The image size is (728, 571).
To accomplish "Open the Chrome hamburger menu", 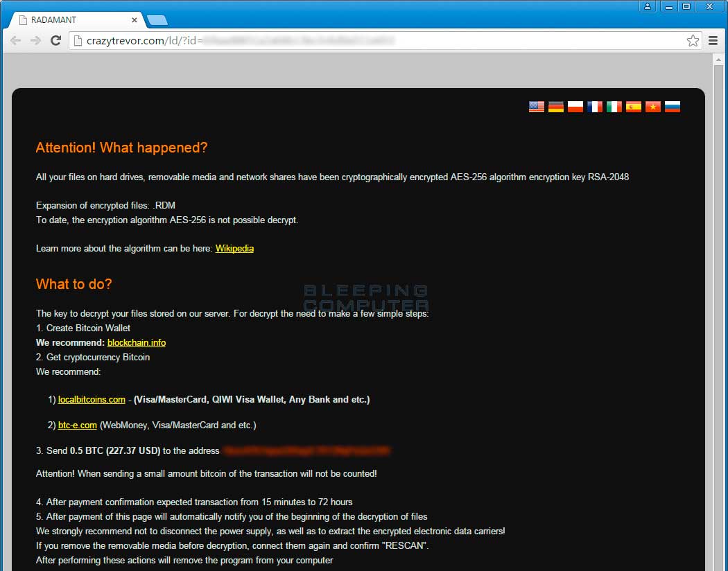I will [713, 41].
